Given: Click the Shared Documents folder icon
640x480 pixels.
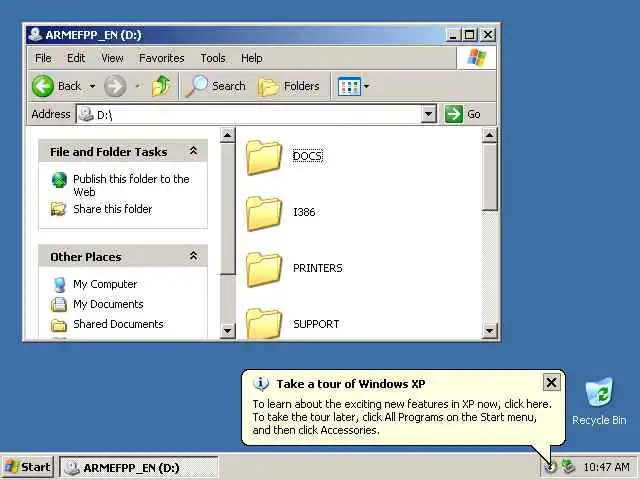Looking at the screenshot, I should [x=59, y=325].
